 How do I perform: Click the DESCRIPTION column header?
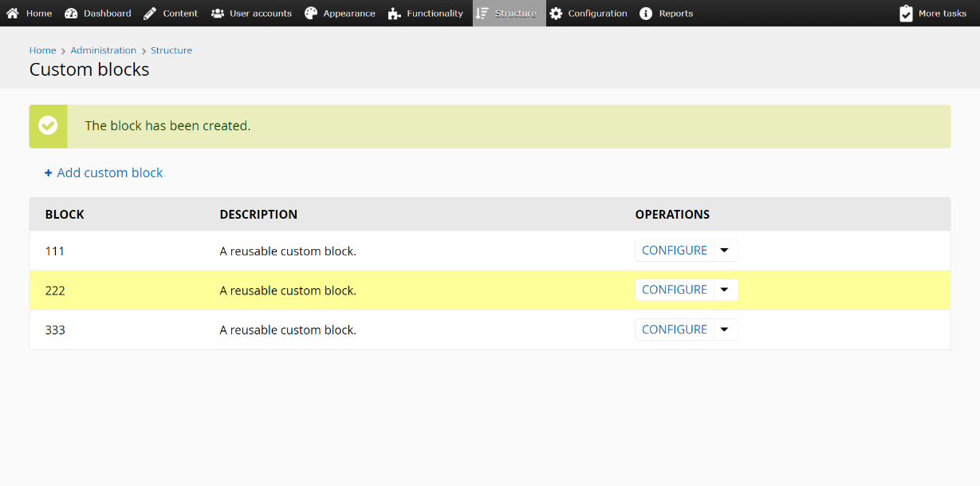pyautogui.click(x=258, y=215)
